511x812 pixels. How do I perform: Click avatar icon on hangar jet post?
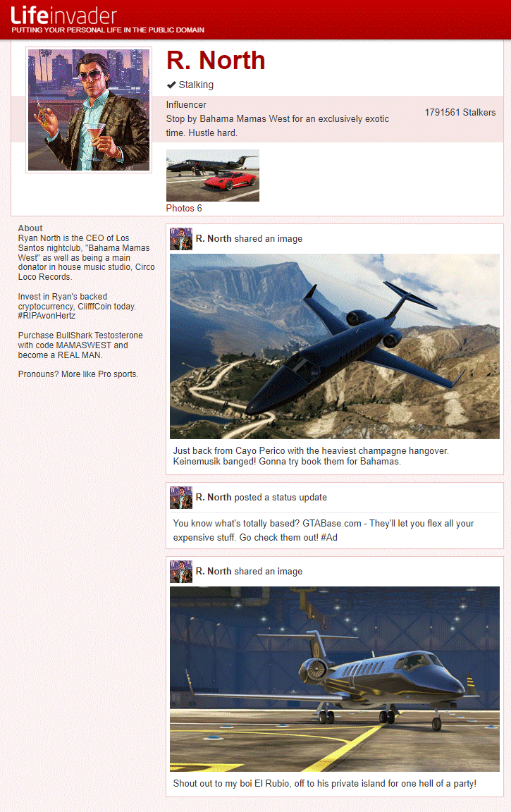(x=181, y=572)
